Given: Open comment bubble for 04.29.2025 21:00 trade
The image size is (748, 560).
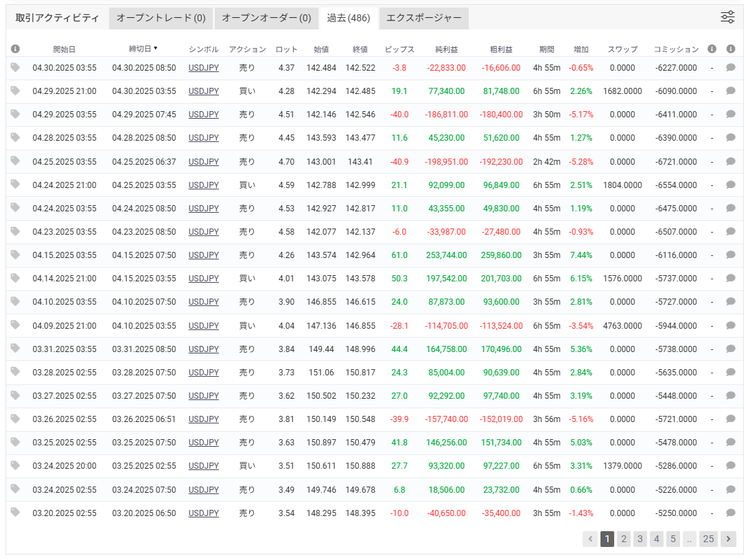Looking at the screenshot, I should (730, 91).
